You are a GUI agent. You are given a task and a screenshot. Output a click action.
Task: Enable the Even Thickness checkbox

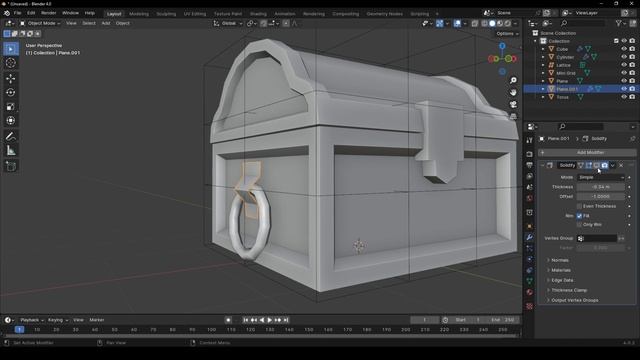point(579,206)
